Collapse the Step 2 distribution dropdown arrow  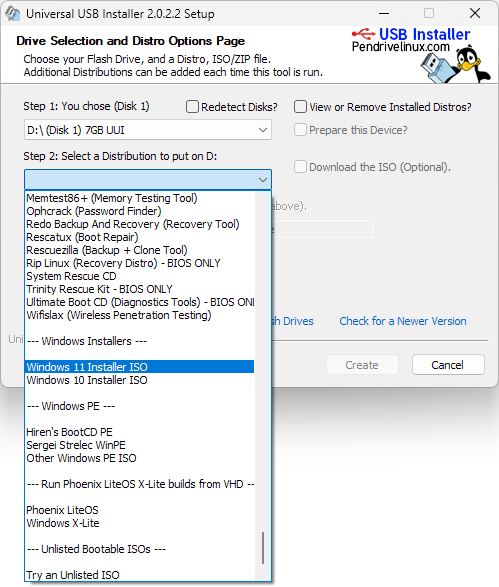[263, 180]
